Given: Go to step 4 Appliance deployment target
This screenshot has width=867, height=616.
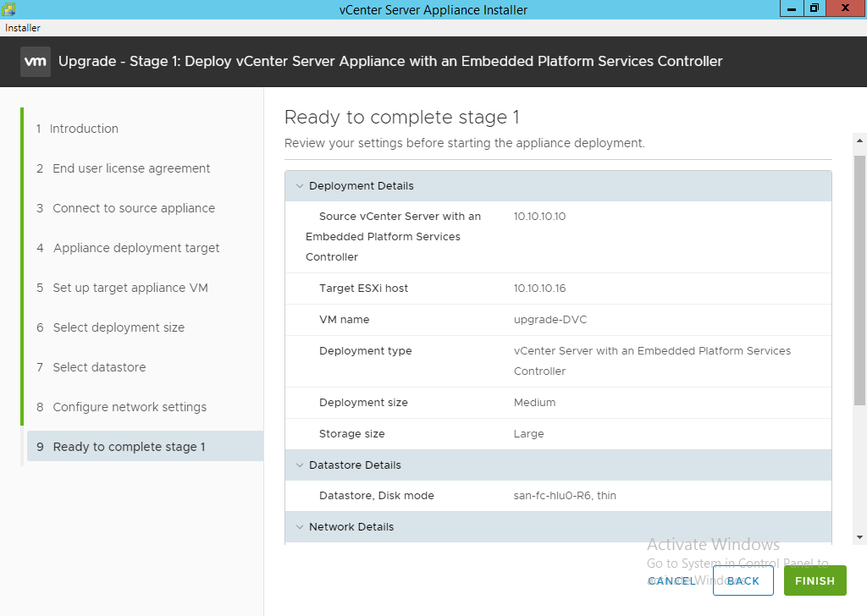Looking at the screenshot, I should click(x=128, y=248).
